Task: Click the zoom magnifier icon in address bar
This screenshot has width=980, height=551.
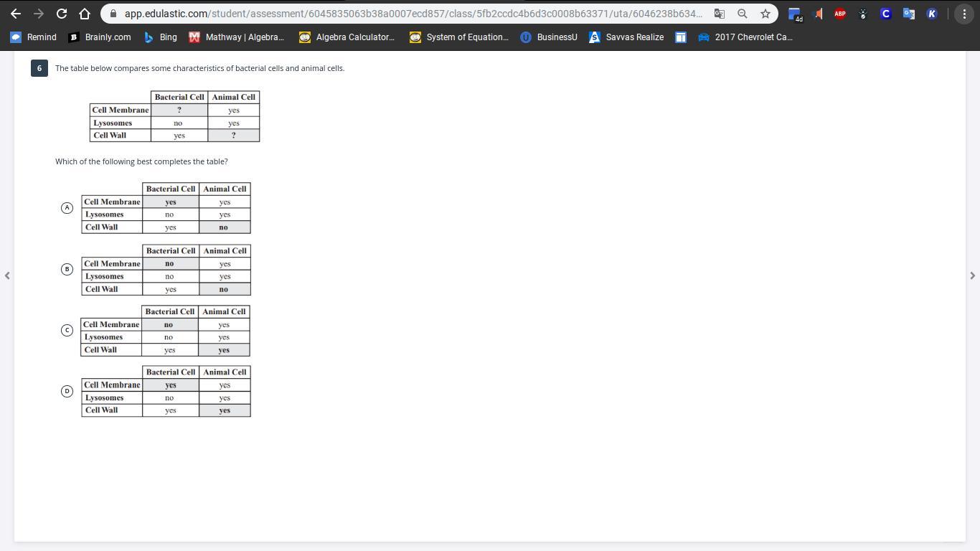Action: (x=743, y=14)
